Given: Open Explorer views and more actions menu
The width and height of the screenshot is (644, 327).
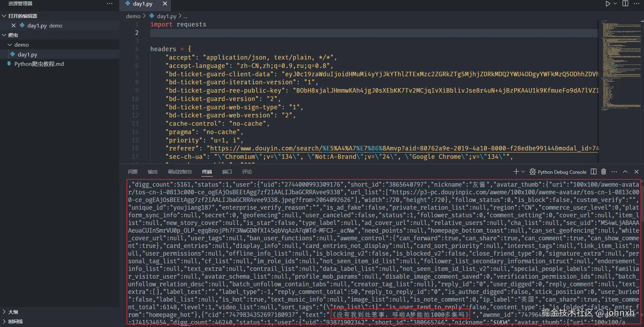Looking at the screenshot, I should coord(110,3).
